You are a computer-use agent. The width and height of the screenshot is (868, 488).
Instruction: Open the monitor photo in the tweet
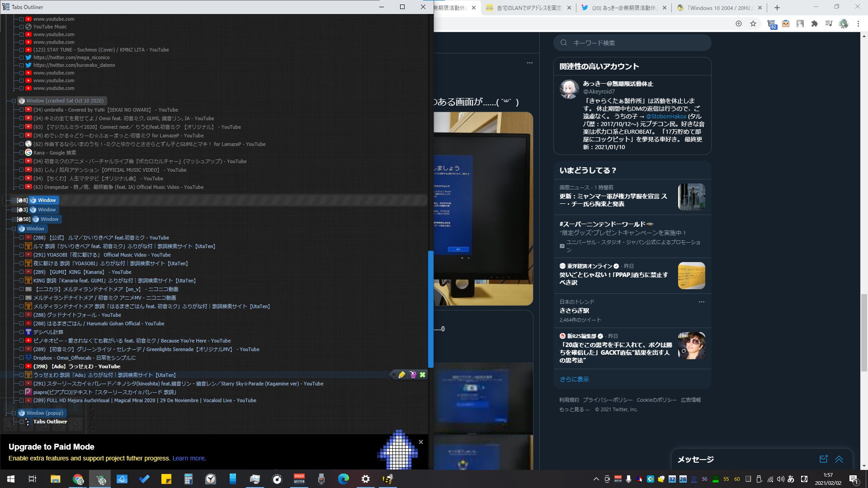tap(483, 209)
